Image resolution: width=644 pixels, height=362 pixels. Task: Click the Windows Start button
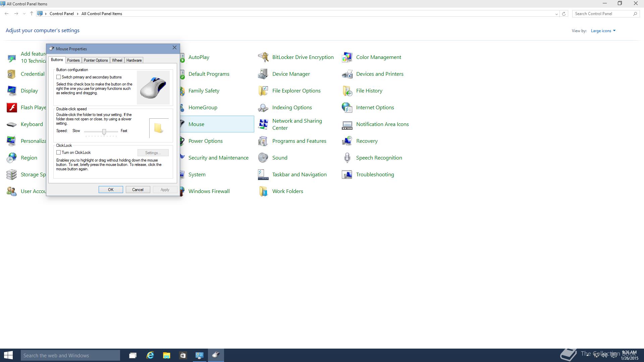[x=8, y=355]
